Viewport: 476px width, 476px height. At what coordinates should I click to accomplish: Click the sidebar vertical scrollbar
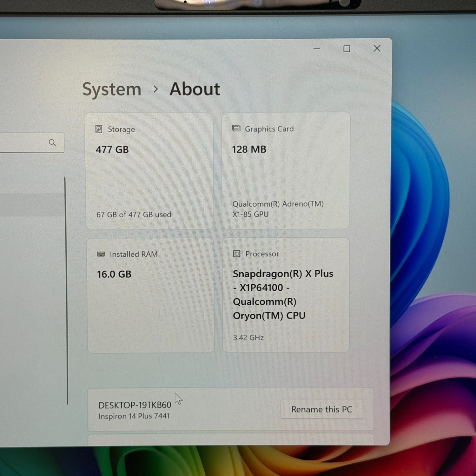[66, 290]
